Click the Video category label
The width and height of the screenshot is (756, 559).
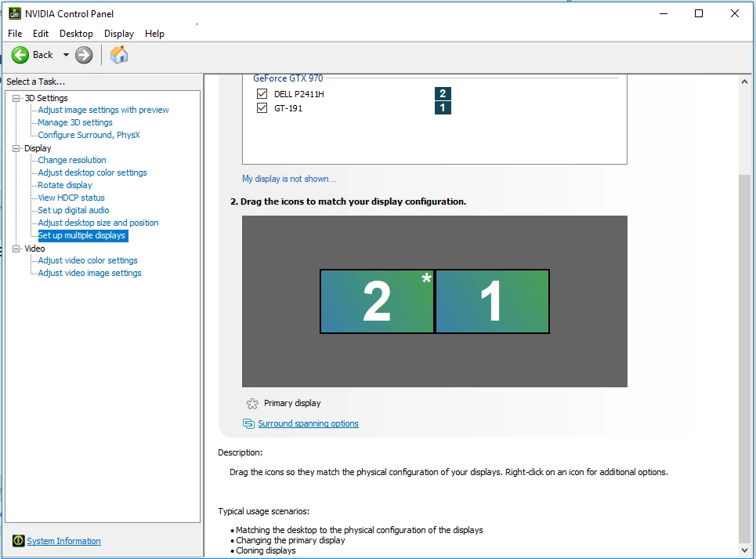[x=34, y=249]
